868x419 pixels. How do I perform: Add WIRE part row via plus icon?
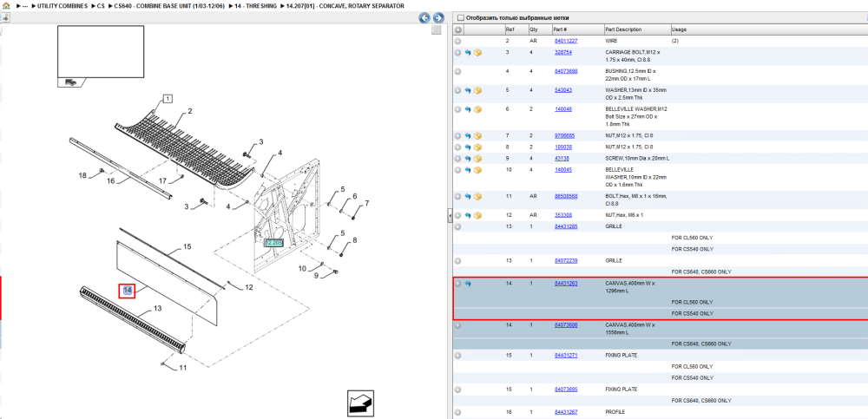point(457,41)
